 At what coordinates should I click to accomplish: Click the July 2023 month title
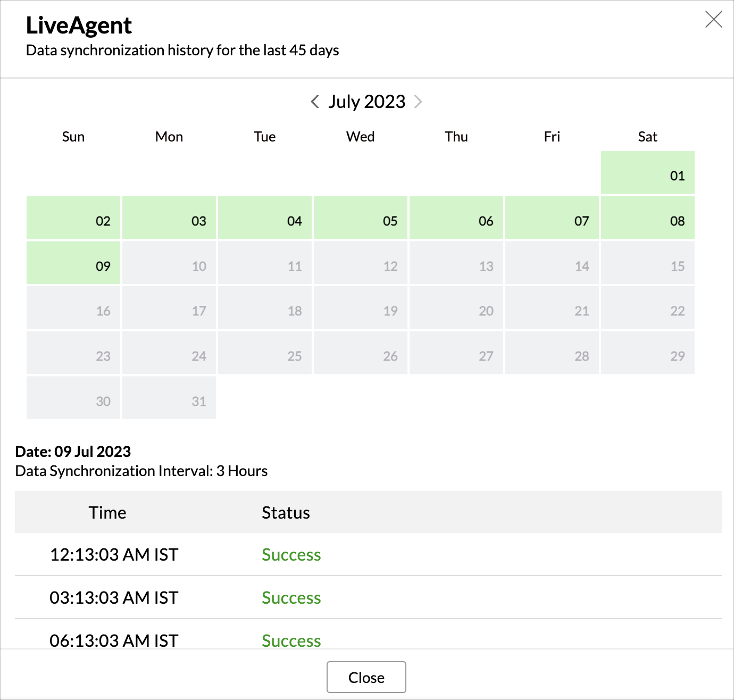click(x=366, y=102)
